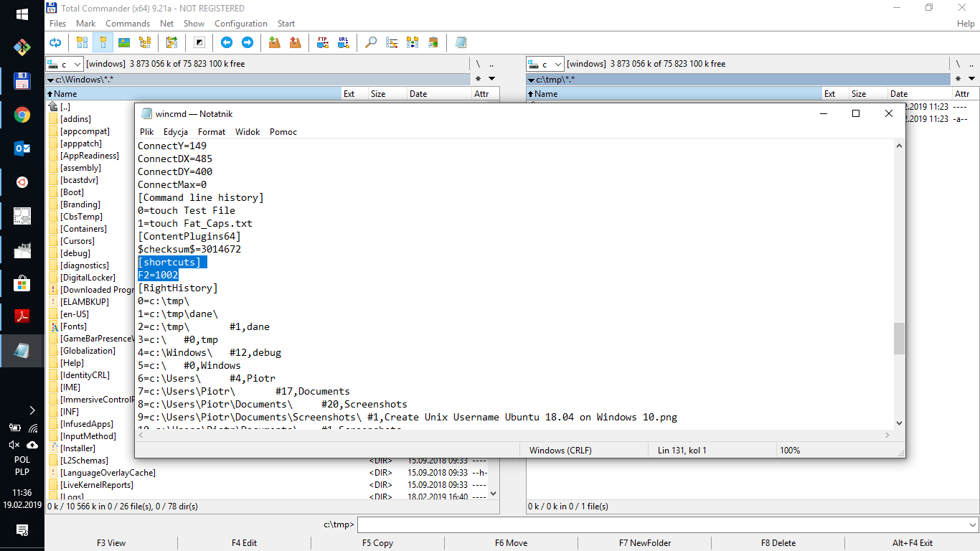Image resolution: width=980 pixels, height=551 pixels.
Task: Sort left panel by Name column header
Action: (x=193, y=94)
